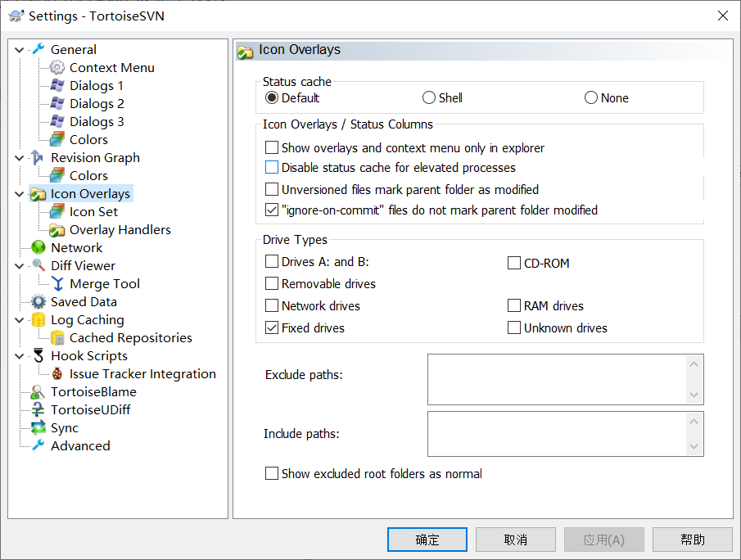Click the Cached Repositories icon

(x=57, y=337)
